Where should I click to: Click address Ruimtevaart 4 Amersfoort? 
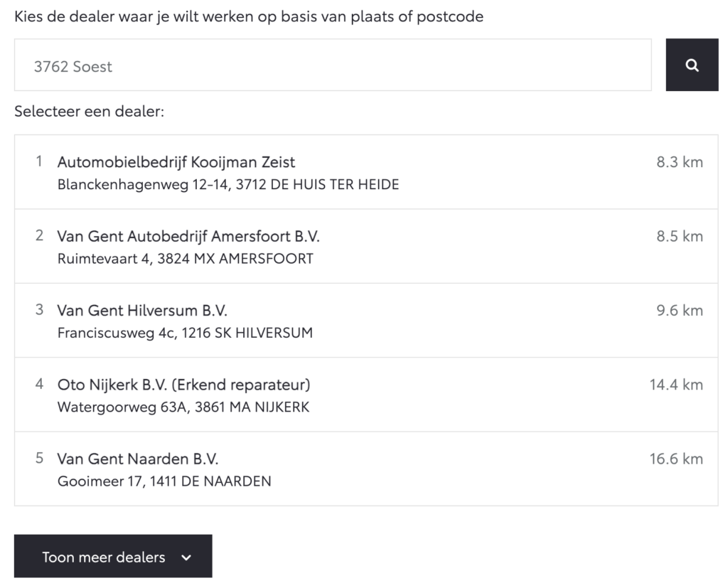click(186, 259)
